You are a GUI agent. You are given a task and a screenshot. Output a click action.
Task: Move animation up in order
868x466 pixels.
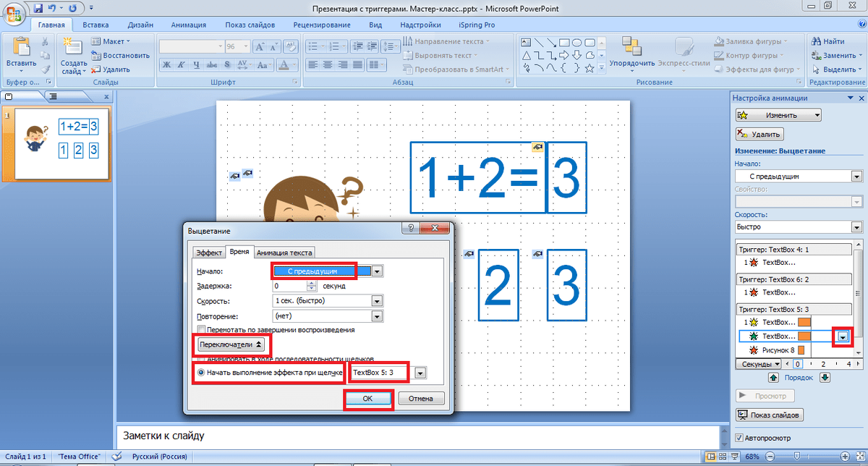point(773,377)
